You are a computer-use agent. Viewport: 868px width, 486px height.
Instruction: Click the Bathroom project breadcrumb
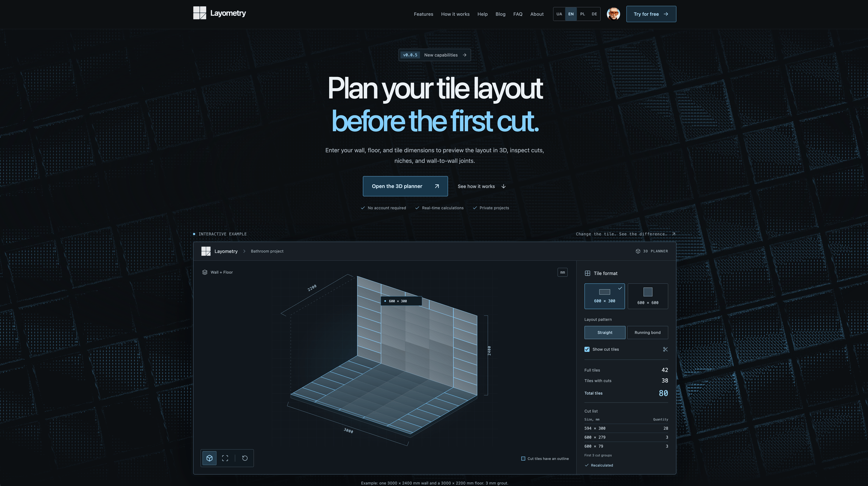pyautogui.click(x=267, y=251)
